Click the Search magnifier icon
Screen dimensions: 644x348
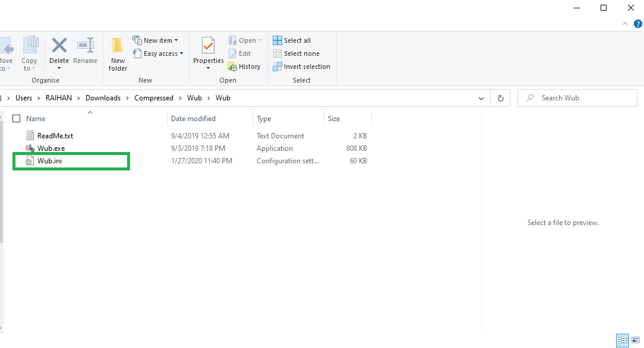(531, 97)
